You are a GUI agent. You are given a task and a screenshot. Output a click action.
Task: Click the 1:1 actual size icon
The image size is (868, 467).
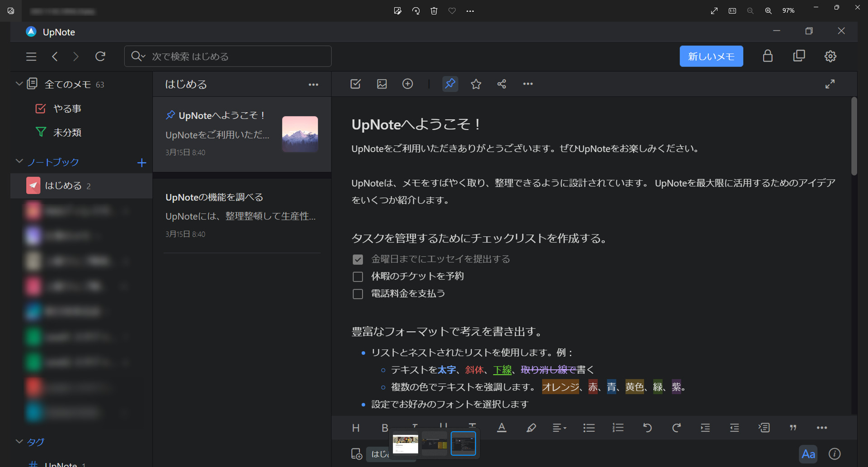click(732, 11)
